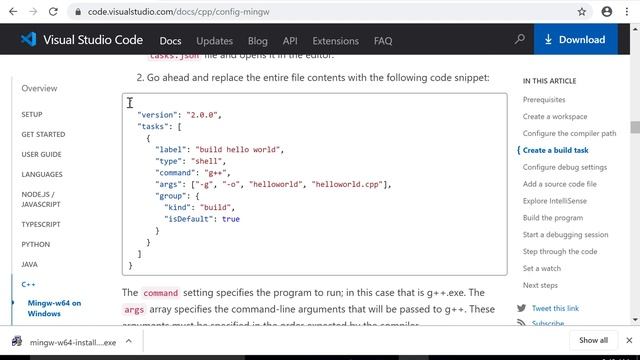Go back with the browser back arrow
The image size is (640, 360).
coord(13,12)
